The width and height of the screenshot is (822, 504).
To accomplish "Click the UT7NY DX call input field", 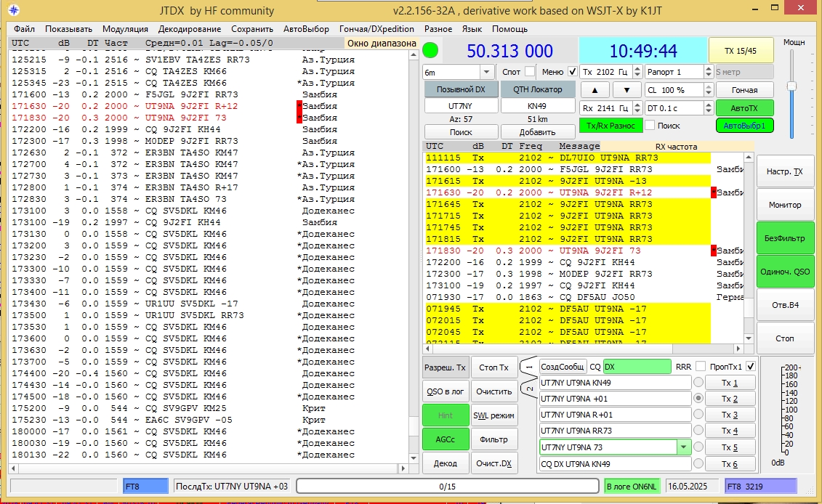I will [461, 106].
